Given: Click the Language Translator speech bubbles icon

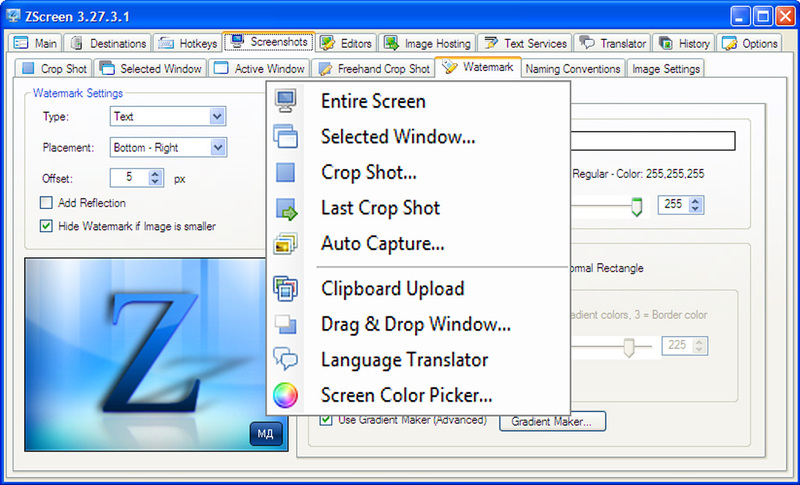Looking at the screenshot, I should [x=285, y=359].
